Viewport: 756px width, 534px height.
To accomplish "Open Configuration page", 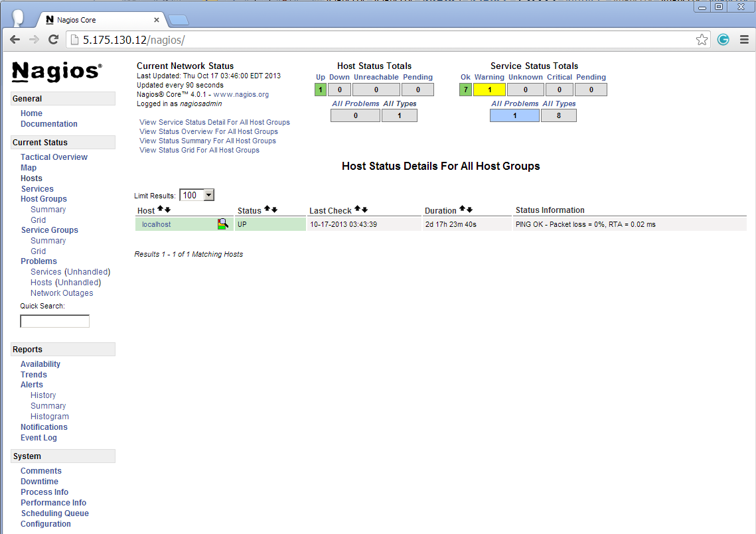I will point(45,524).
